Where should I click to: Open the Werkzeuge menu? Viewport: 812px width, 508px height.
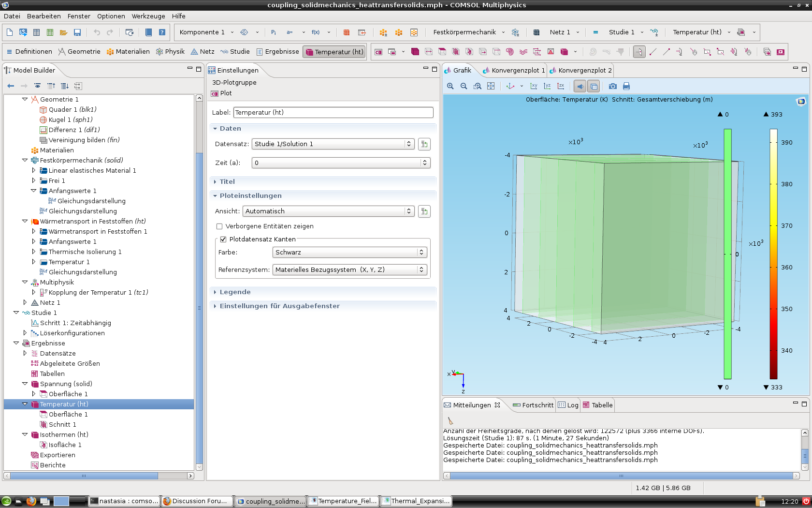click(x=148, y=16)
